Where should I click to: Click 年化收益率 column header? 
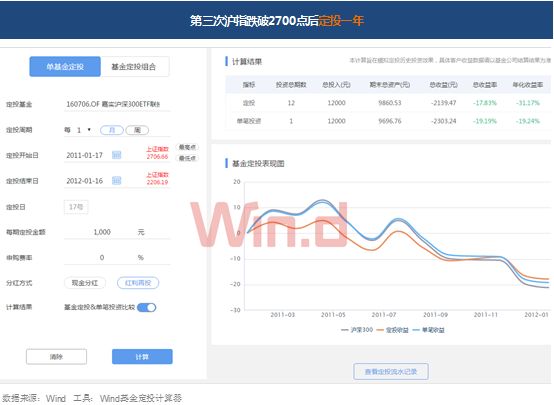click(x=528, y=85)
